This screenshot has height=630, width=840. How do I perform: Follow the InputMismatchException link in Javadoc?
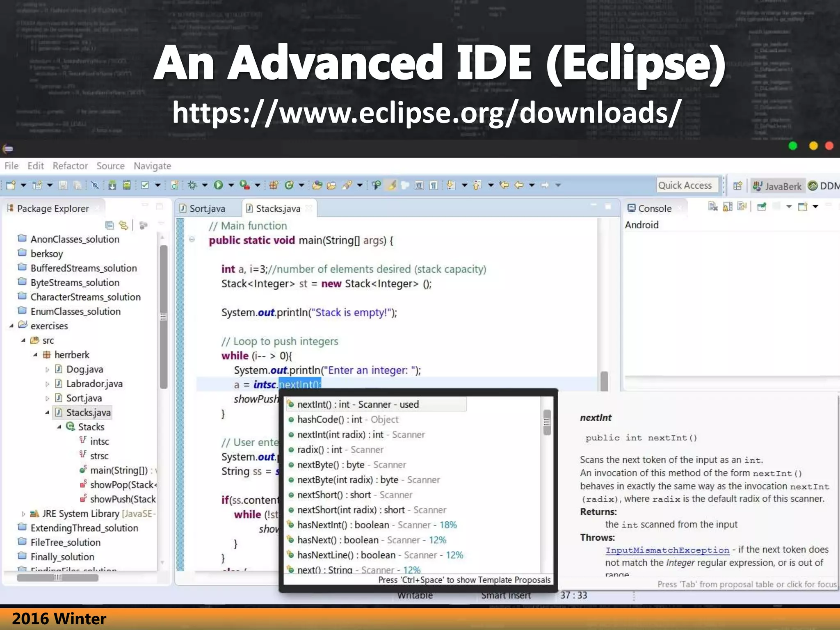667,550
